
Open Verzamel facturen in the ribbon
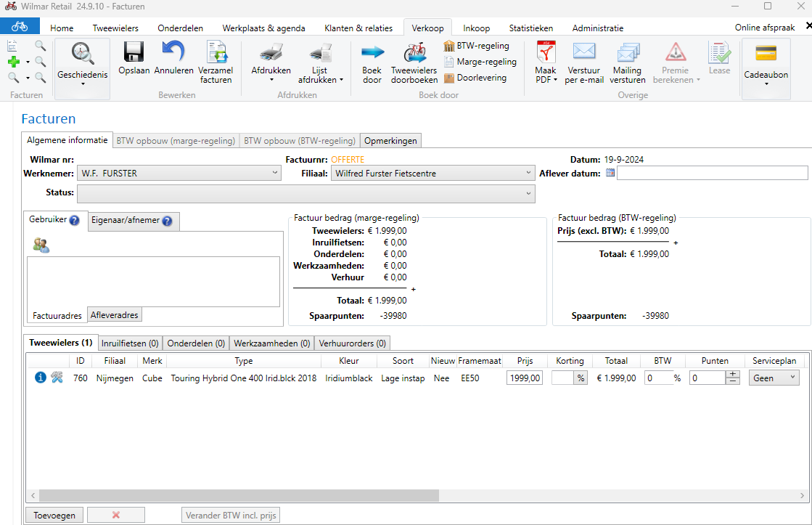(216, 53)
